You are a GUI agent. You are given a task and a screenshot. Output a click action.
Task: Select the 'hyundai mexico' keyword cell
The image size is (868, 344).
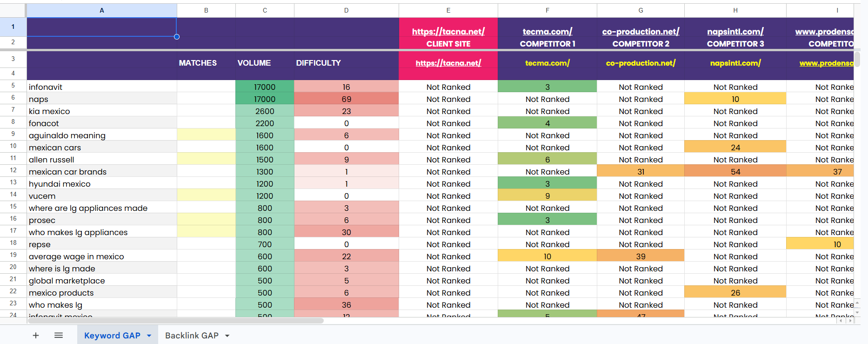102,183
